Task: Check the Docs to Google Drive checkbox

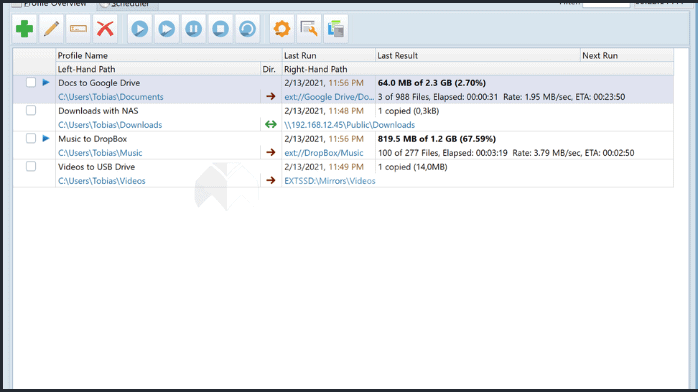Action: pos(31,82)
